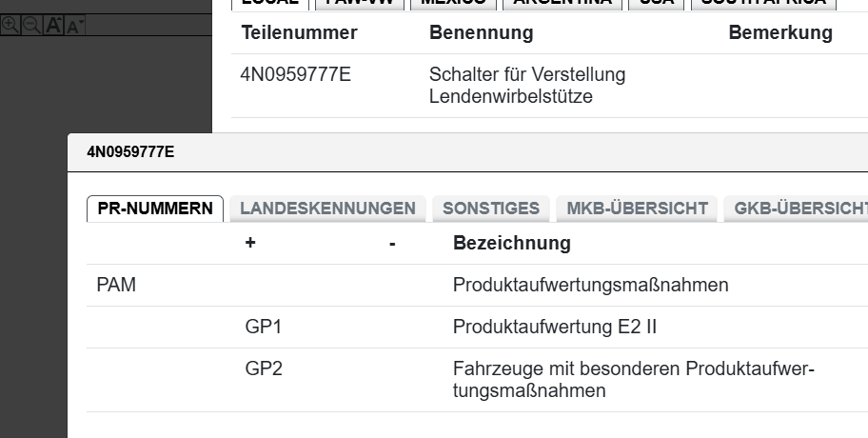Select the 'Schalter für Verstellung Lendenwirbelstütze' description
The width and height of the screenshot is (868, 438).
[526, 85]
